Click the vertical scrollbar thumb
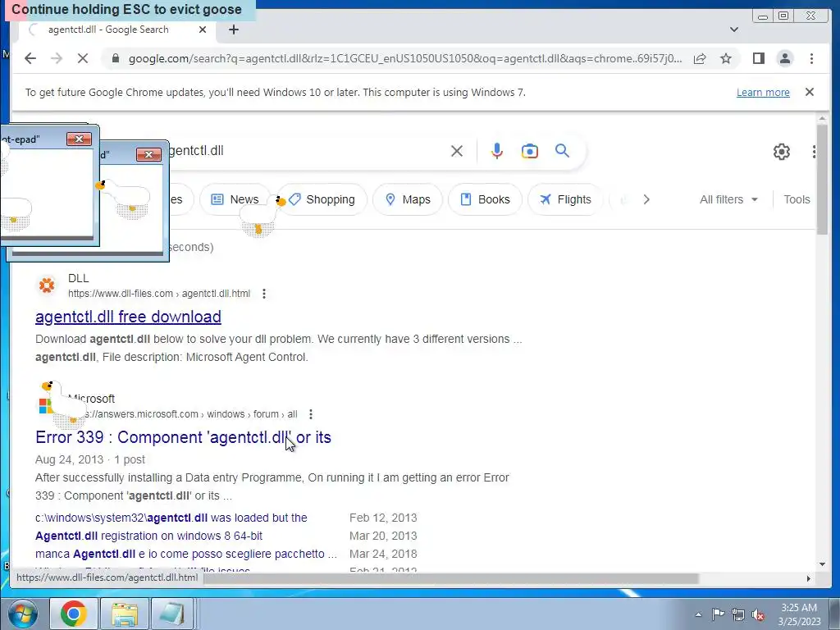The width and height of the screenshot is (840, 630). [822, 178]
